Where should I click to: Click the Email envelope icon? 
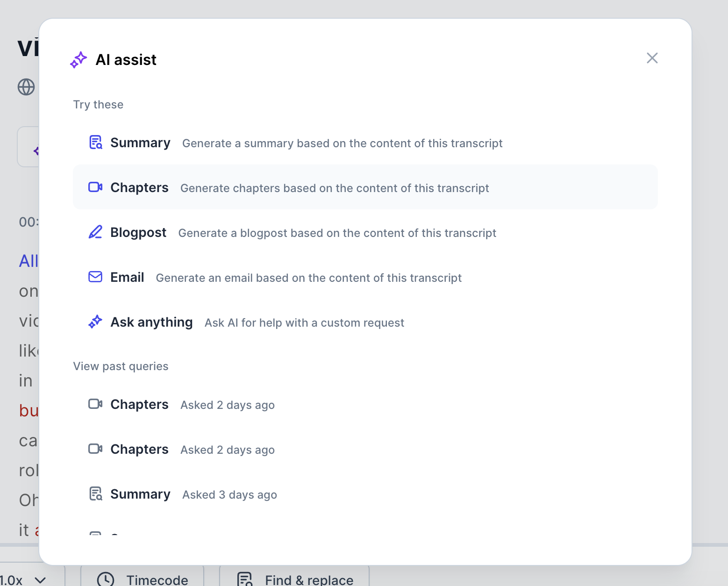(95, 277)
